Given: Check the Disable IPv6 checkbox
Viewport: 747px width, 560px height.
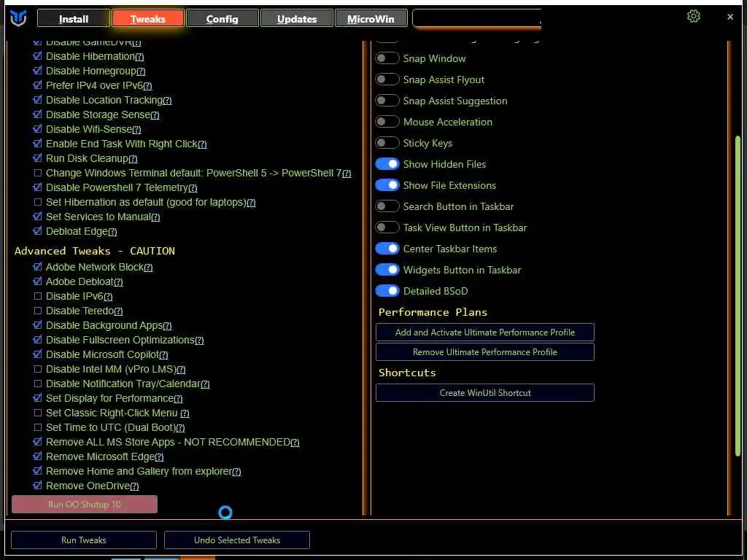Looking at the screenshot, I should point(38,296).
